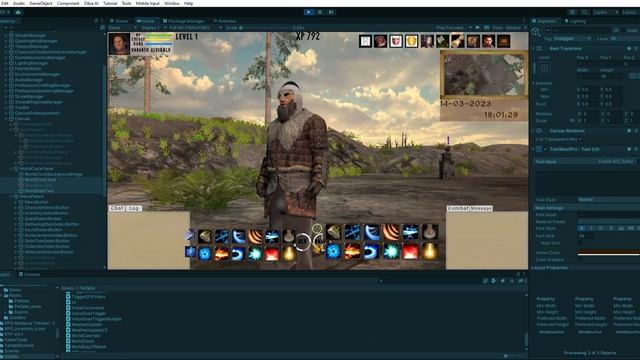Select the VoiceOverTrigger script in Project

pos(89,313)
